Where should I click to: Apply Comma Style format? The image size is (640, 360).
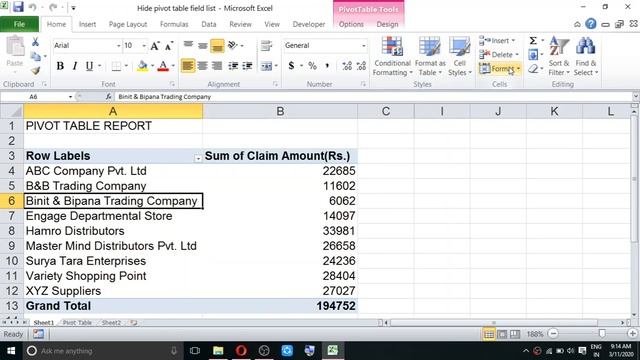click(x=327, y=66)
